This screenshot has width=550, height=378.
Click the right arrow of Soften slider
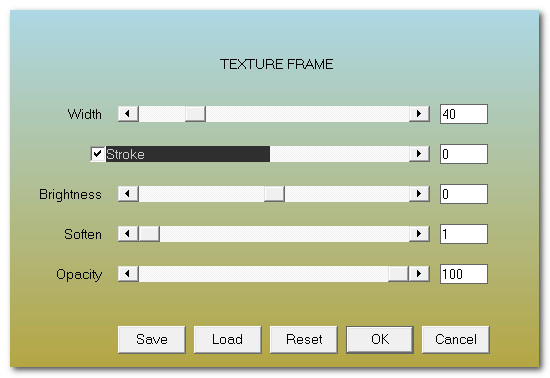[419, 234]
